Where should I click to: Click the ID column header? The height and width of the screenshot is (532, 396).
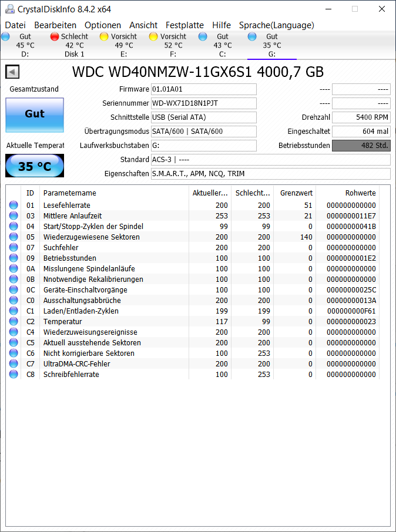coord(30,193)
